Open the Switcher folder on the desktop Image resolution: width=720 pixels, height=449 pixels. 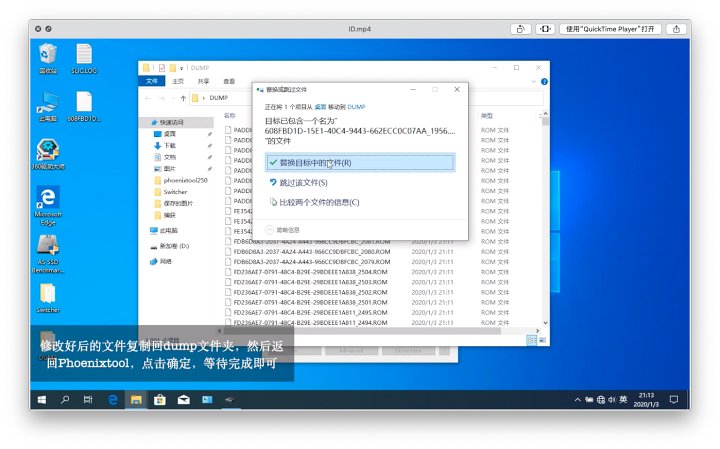click(x=48, y=293)
